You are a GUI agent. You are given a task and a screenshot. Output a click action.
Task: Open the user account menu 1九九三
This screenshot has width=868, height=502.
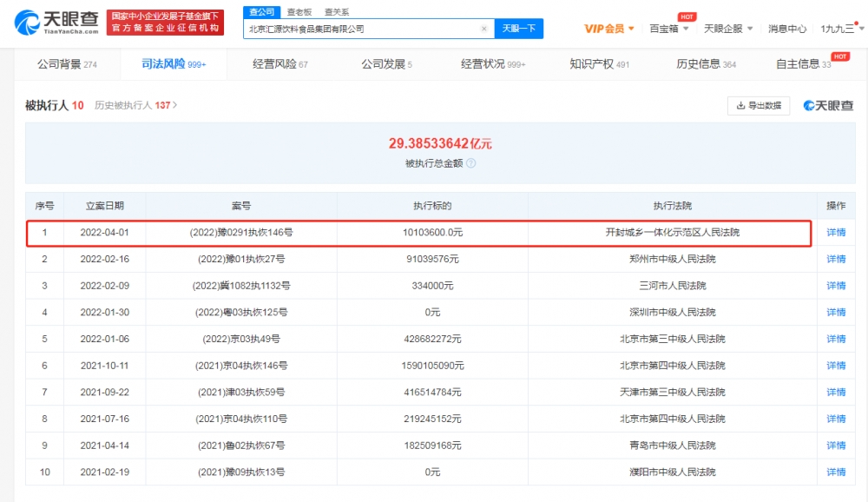[x=839, y=29]
